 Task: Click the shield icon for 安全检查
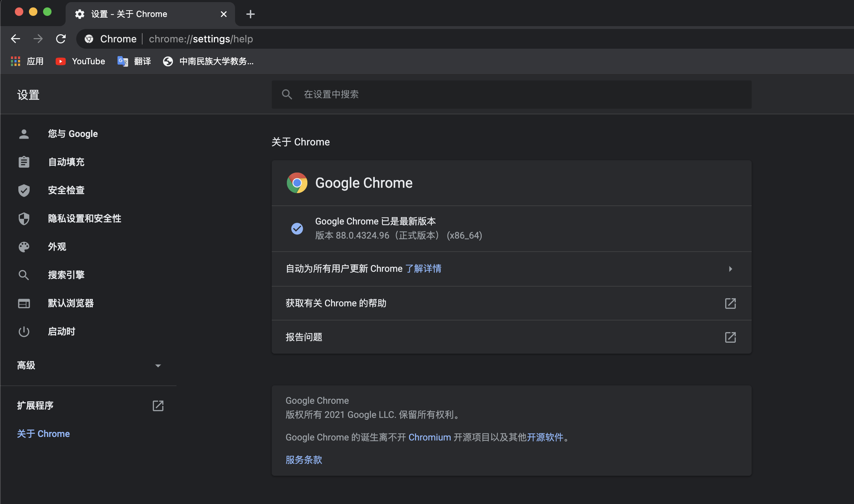24,190
